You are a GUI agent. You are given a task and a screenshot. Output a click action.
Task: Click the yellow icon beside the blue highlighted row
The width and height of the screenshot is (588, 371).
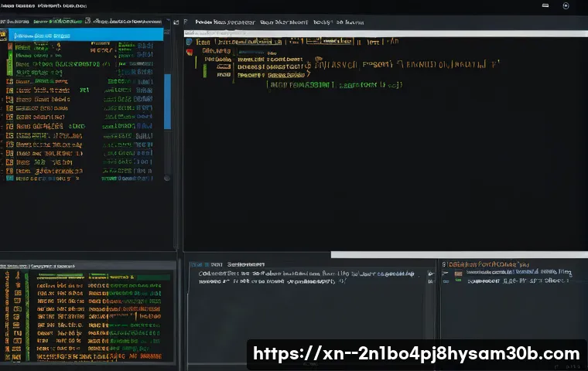tap(4, 36)
